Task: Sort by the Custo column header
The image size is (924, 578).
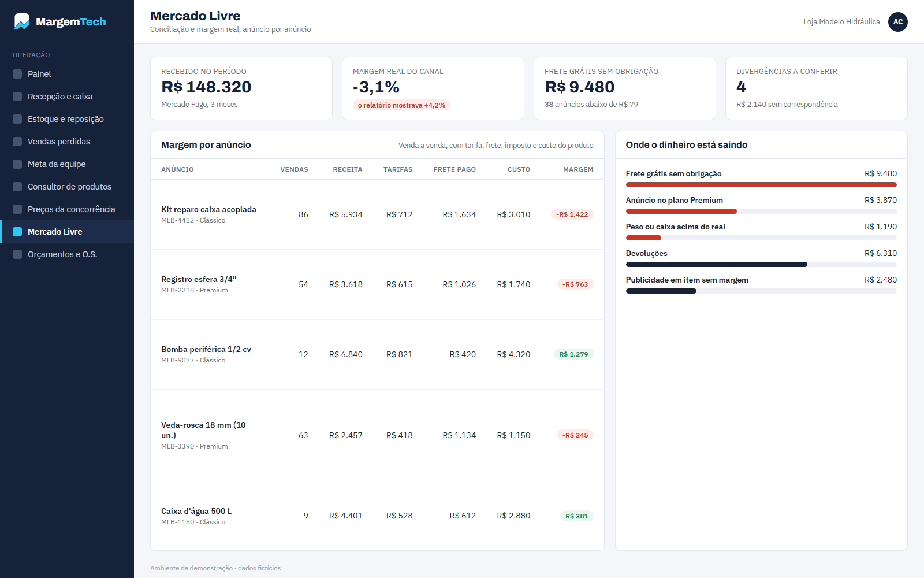Action: tap(519, 169)
